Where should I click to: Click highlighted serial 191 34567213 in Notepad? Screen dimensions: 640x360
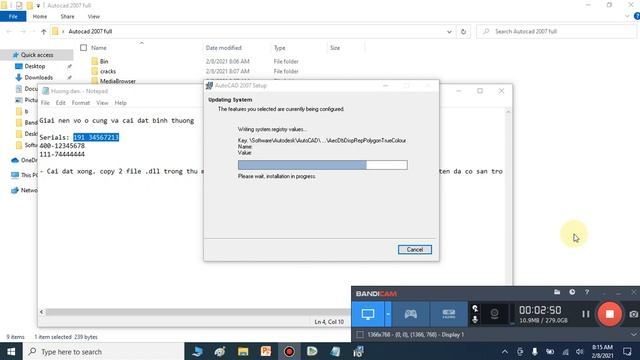pyautogui.click(x=96, y=137)
